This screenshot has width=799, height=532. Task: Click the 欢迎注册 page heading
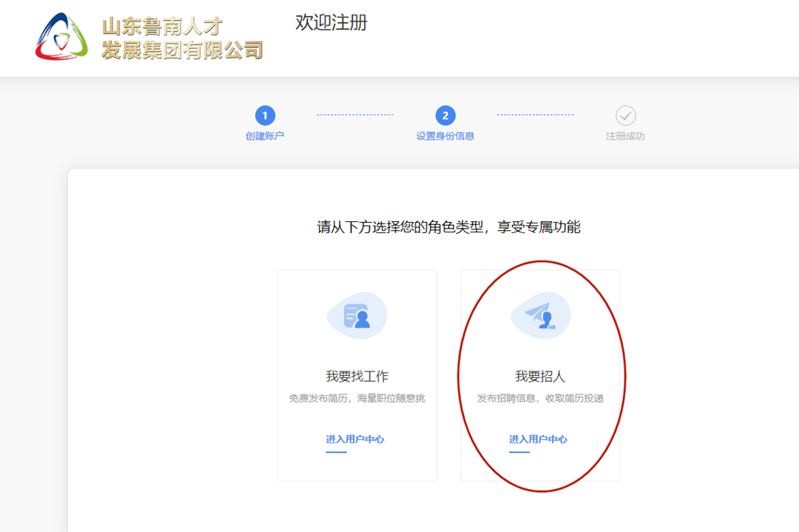pyautogui.click(x=331, y=22)
